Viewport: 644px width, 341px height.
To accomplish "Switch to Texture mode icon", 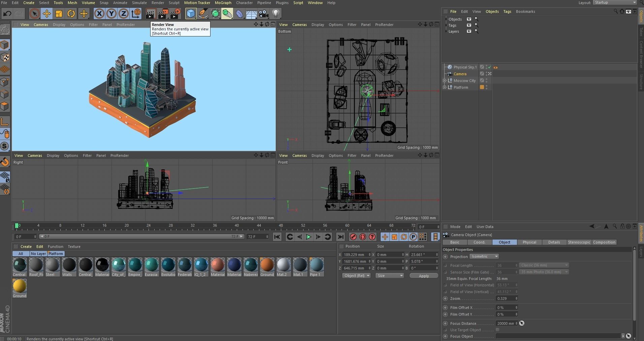I will tap(5, 57).
